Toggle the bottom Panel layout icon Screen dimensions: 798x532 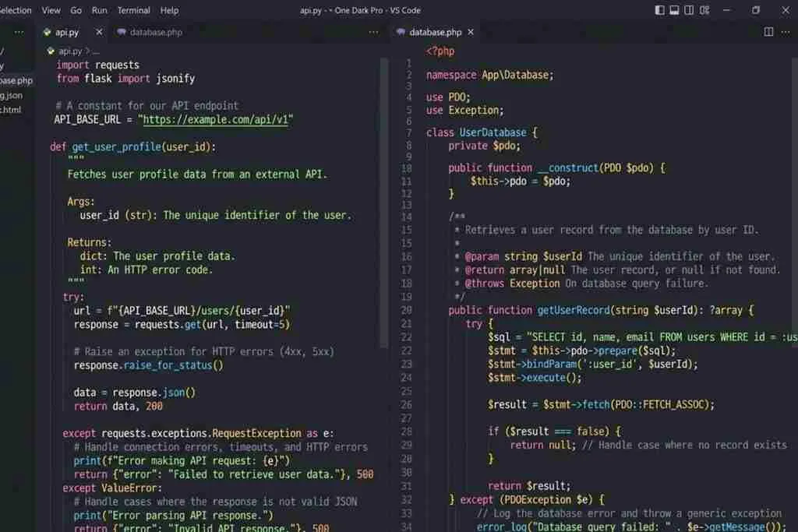click(x=674, y=10)
